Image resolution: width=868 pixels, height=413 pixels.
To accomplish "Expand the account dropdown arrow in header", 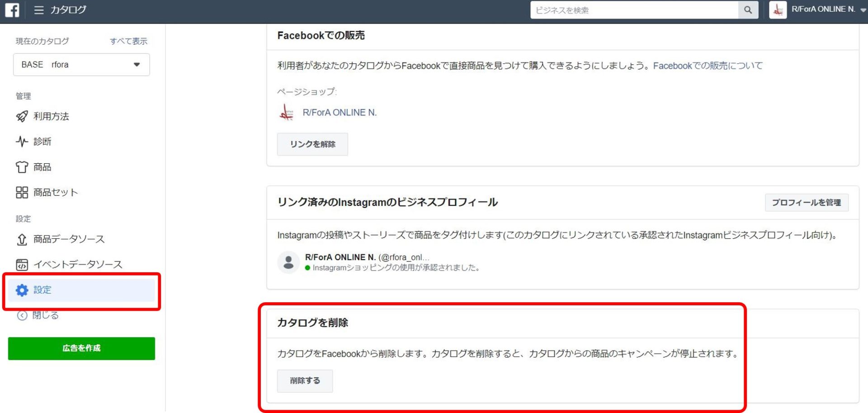I will 863,10.
